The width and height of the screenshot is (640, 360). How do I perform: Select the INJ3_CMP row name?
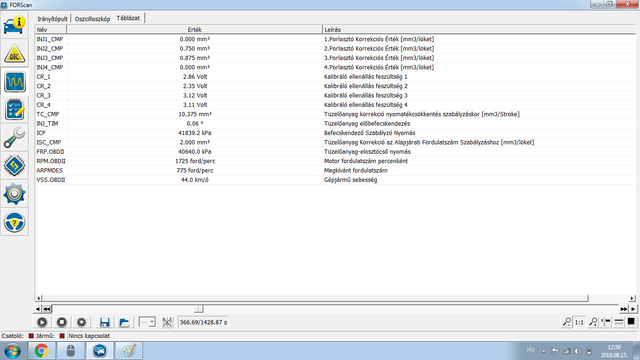pyautogui.click(x=50, y=58)
